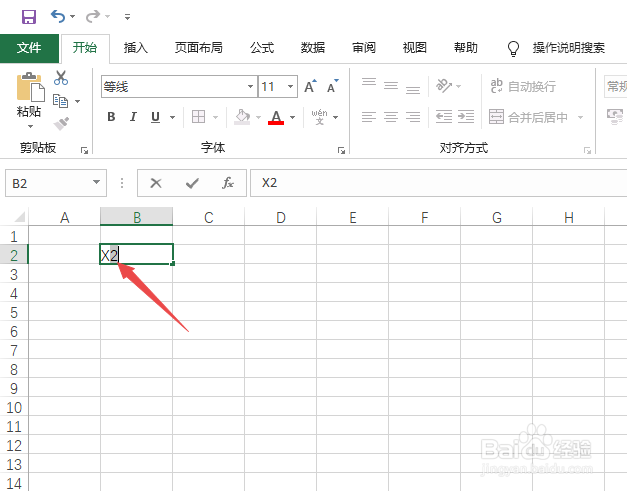The width and height of the screenshot is (627, 491).
Task: Switch to the 页面布局 tab
Action: point(198,48)
